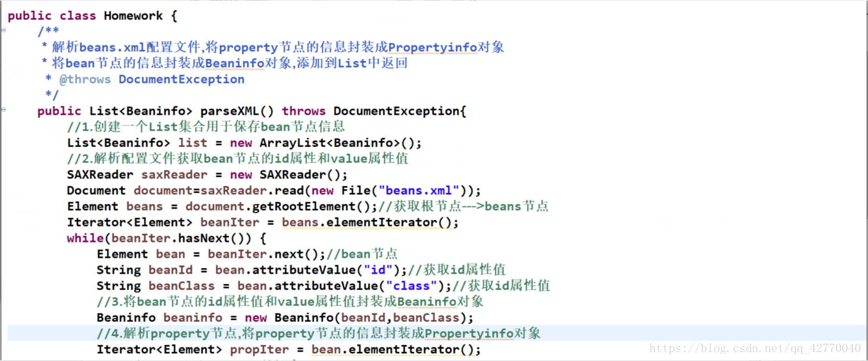Click the beanIter variable declaration
This screenshot has height=361, width=868.
(x=230, y=222)
